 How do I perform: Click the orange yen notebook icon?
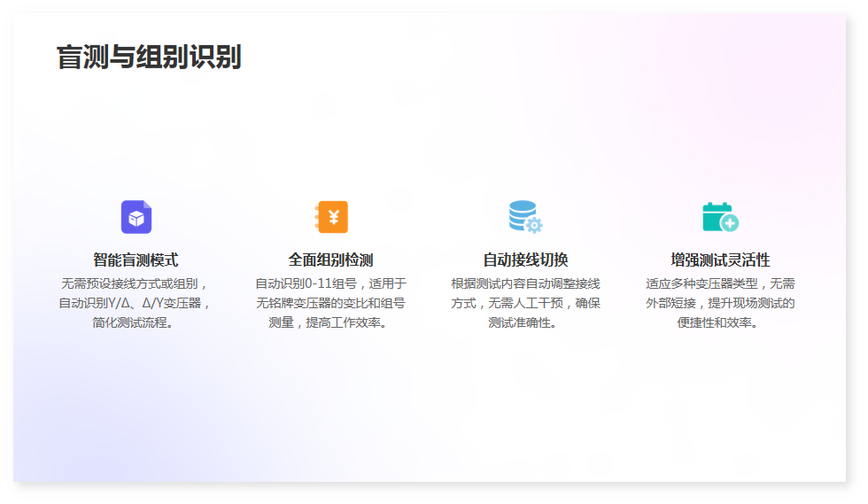pyautogui.click(x=330, y=217)
